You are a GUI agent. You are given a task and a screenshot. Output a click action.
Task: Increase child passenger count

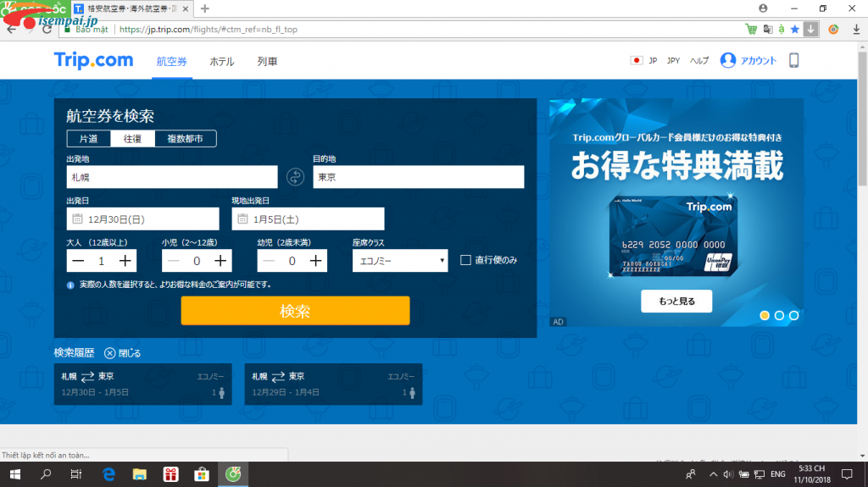click(x=220, y=261)
